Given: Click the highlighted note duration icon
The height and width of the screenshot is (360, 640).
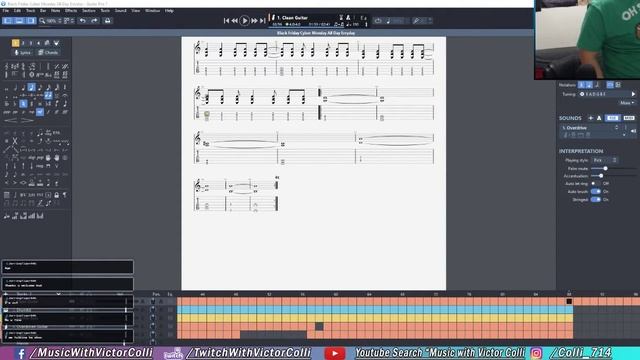Looking at the screenshot, I should [31, 87].
